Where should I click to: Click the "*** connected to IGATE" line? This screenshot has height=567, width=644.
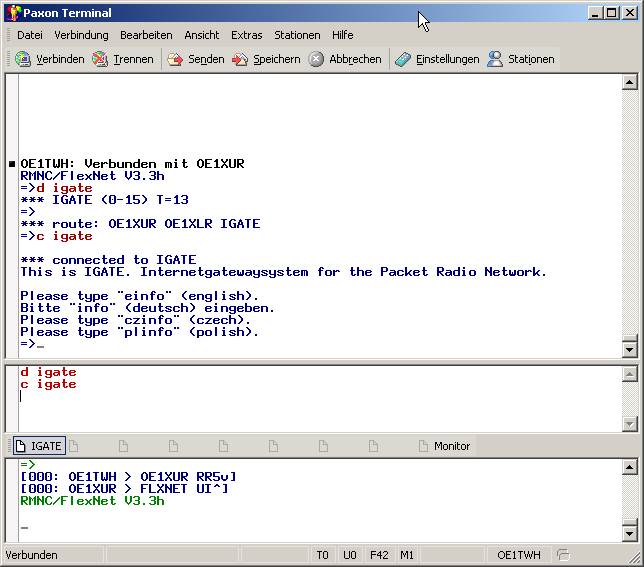tap(108, 260)
